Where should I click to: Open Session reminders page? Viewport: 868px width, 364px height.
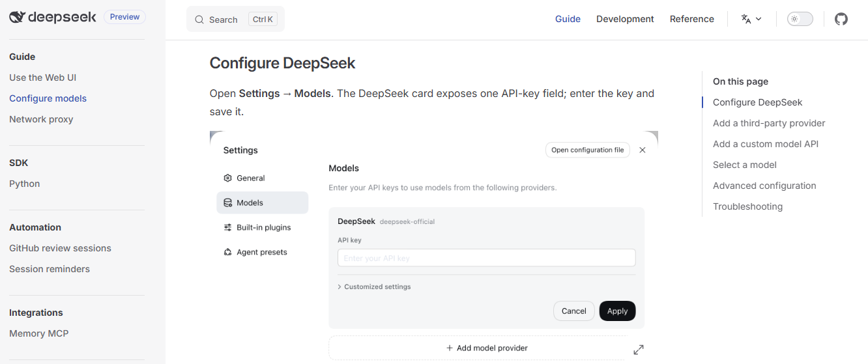coord(50,269)
